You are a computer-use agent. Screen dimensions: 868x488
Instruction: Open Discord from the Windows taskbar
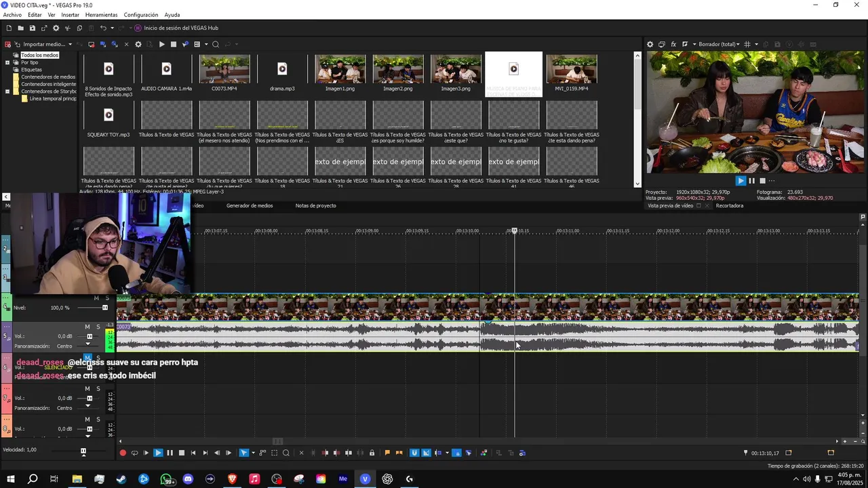tap(188, 479)
